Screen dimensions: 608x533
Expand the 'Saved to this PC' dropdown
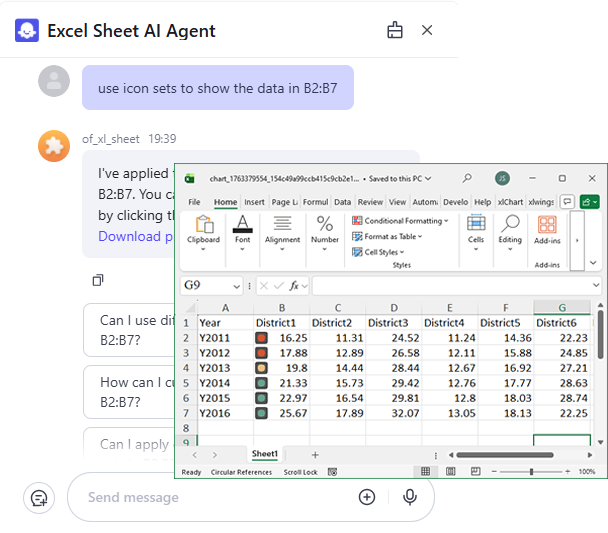tap(428, 179)
